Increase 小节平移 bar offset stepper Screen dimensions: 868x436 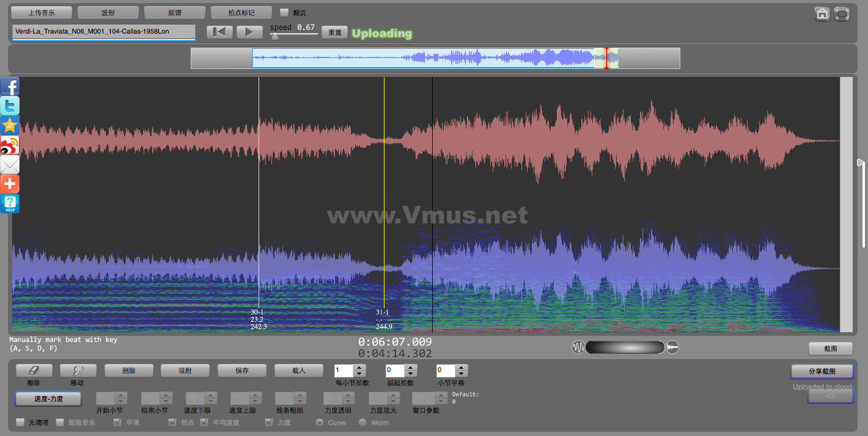coord(462,368)
